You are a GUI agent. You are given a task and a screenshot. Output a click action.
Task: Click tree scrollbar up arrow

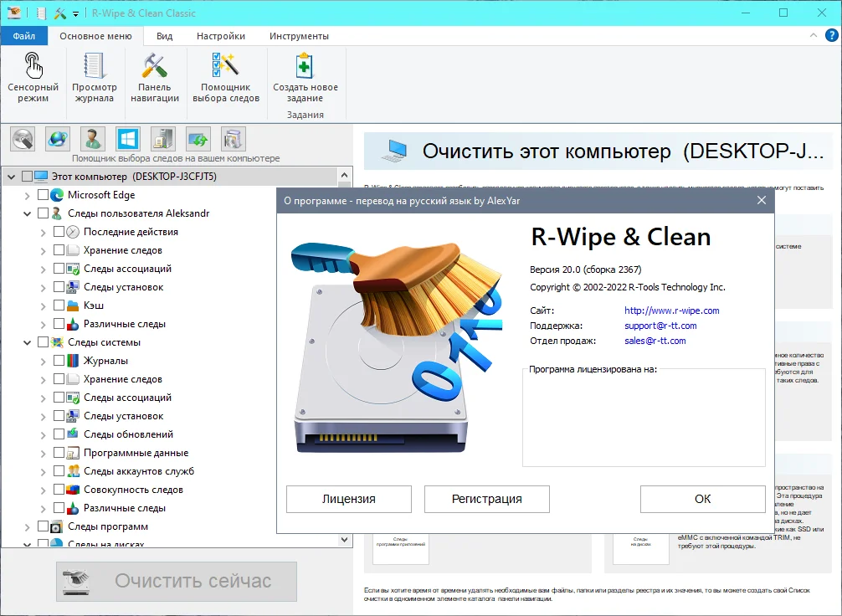point(345,175)
